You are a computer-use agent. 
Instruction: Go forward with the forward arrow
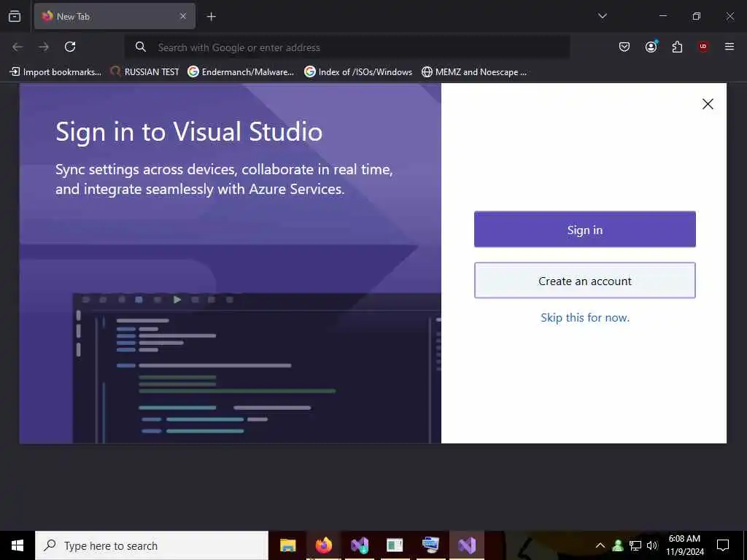44,47
